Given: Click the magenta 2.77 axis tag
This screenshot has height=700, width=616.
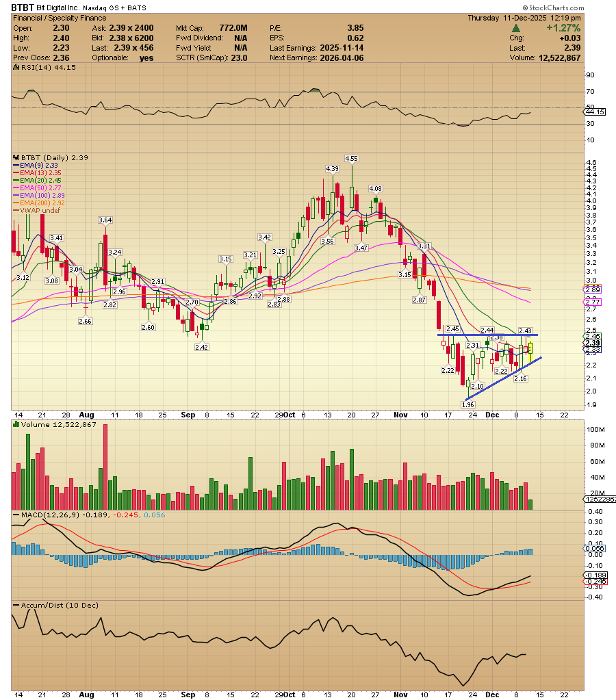Looking at the screenshot, I should click(x=593, y=302).
